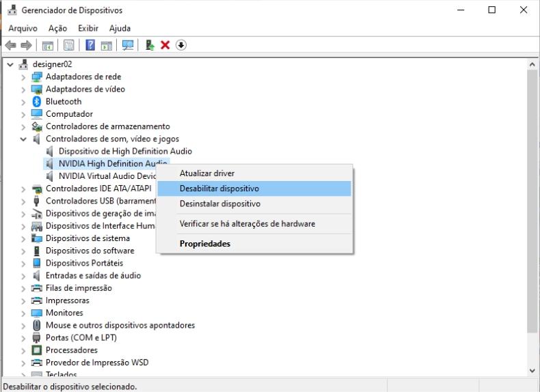
Task: Click the show/hide console tree icon
Action: (x=48, y=45)
